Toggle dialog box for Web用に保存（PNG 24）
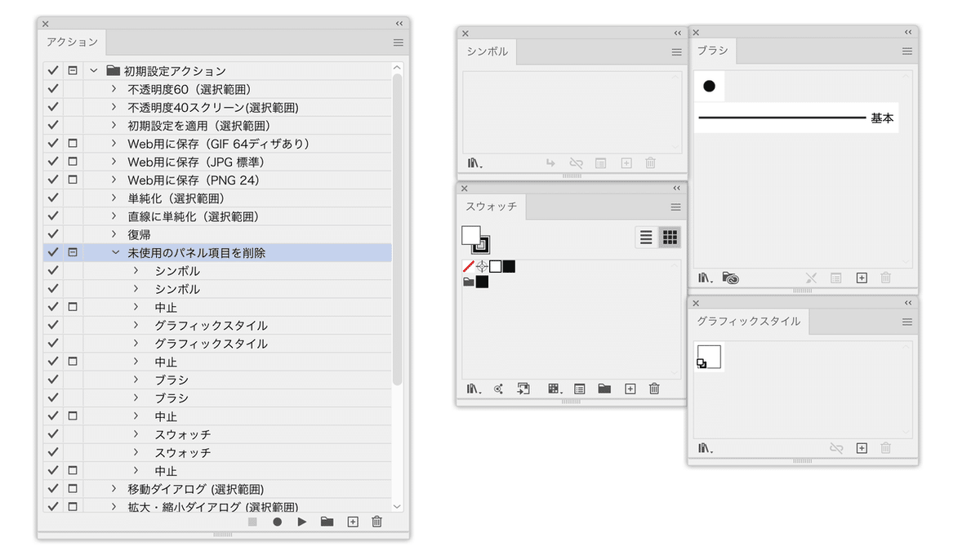The height and width of the screenshot is (551, 980). pyautogui.click(x=73, y=180)
